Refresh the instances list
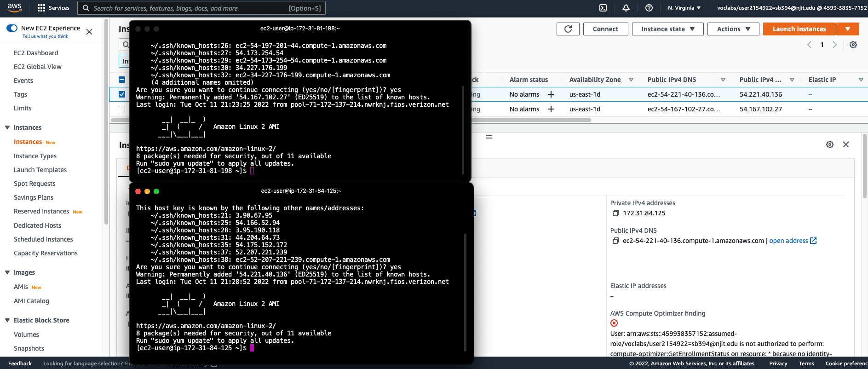The height and width of the screenshot is (369, 868). tap(568, 29)
